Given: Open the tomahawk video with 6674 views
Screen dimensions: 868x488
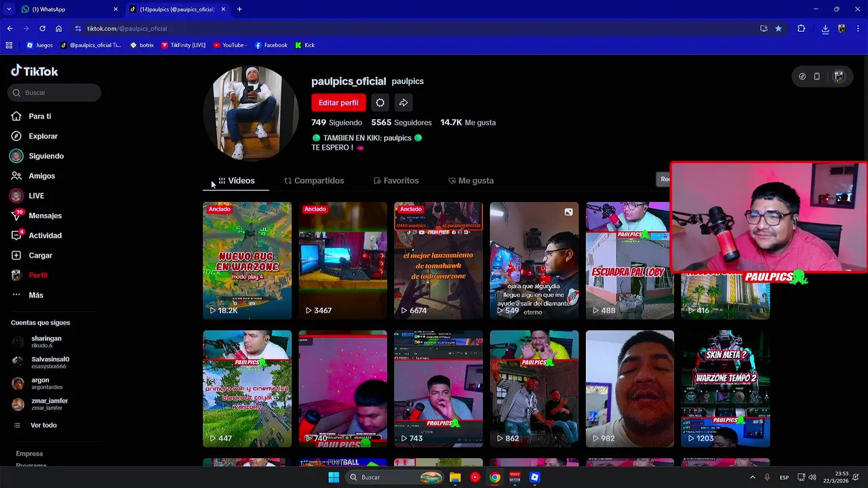Looking at the screenshot, I should point(438,260).
